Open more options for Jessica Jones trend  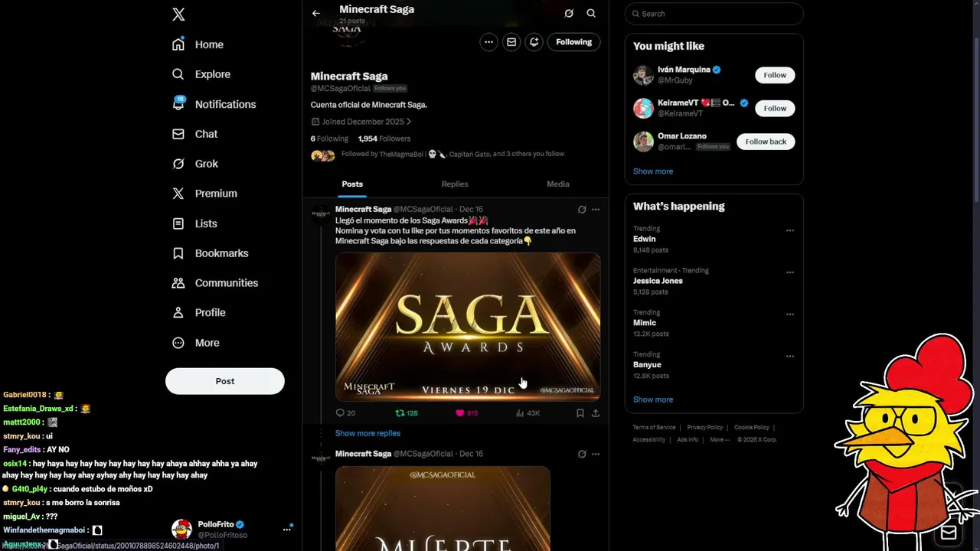[790, 272]
